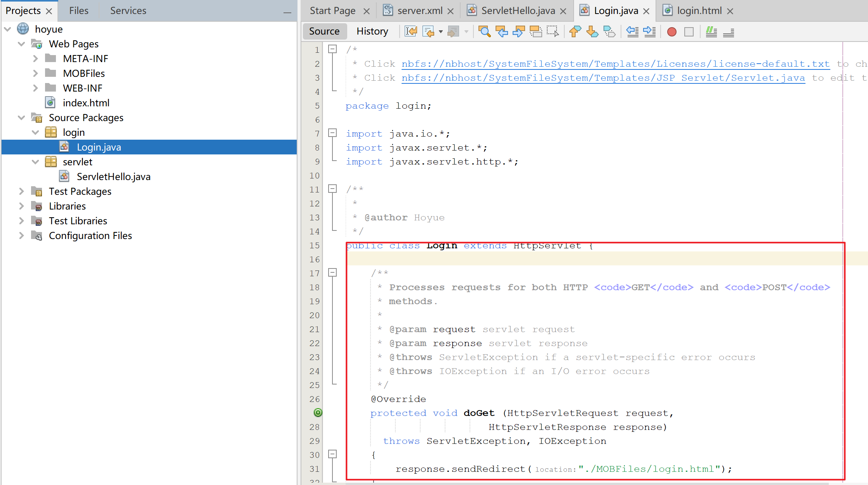This screenshot has width=868, height=485.
Task: Collapse code fold at line 1 comment
Action: (332, 49)
